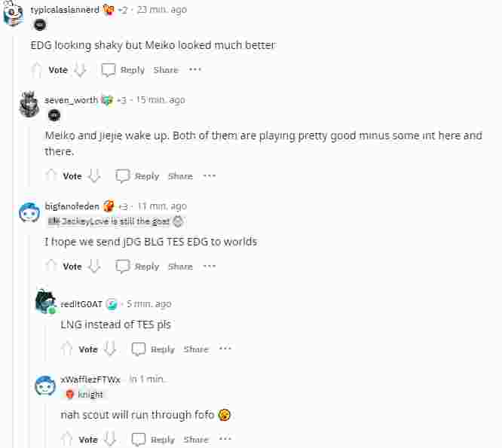The width and height of the screenshot is (502, 448).
Task: Open more options on bigfanofeden's comment
Action: coord(210,266)
